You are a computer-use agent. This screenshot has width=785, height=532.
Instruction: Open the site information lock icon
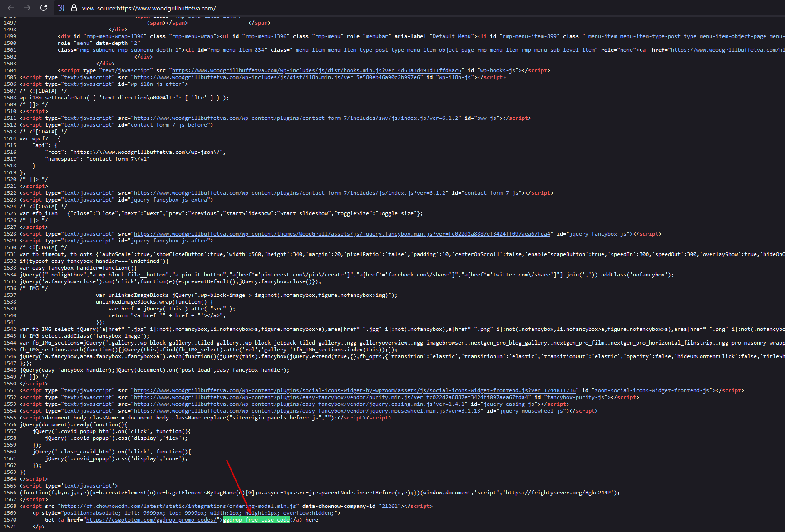click(74, 8)
